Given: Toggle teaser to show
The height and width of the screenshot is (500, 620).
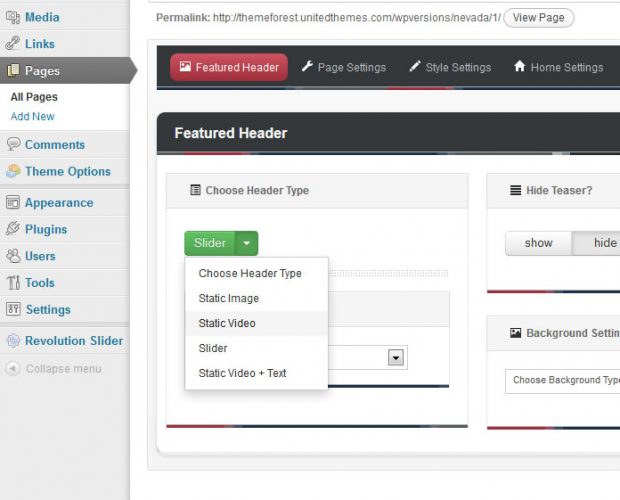Looking at the screenshot, I should [x=538, y=243].
